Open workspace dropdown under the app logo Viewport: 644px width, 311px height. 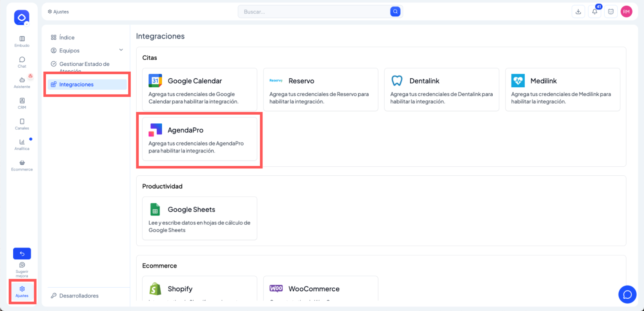27,24
